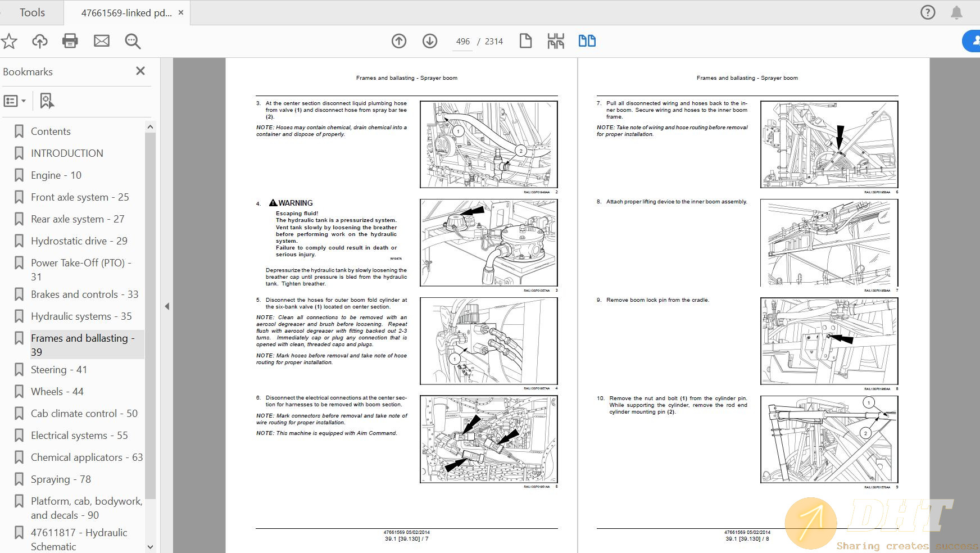Open Platform, cab, bodywork, and decals - 90
The width and height of the screenshot is (980, 553).
click(x=87, y=508)
